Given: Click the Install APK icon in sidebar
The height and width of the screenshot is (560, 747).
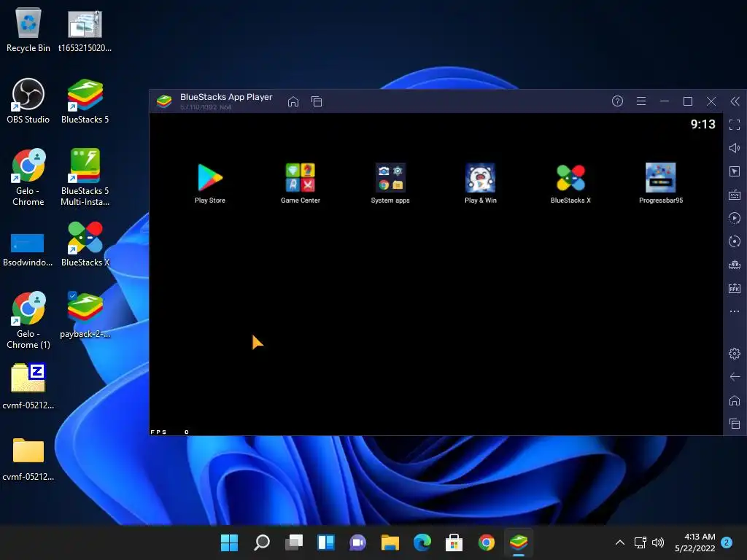Looking at the screenshot, I should (735, 288).
